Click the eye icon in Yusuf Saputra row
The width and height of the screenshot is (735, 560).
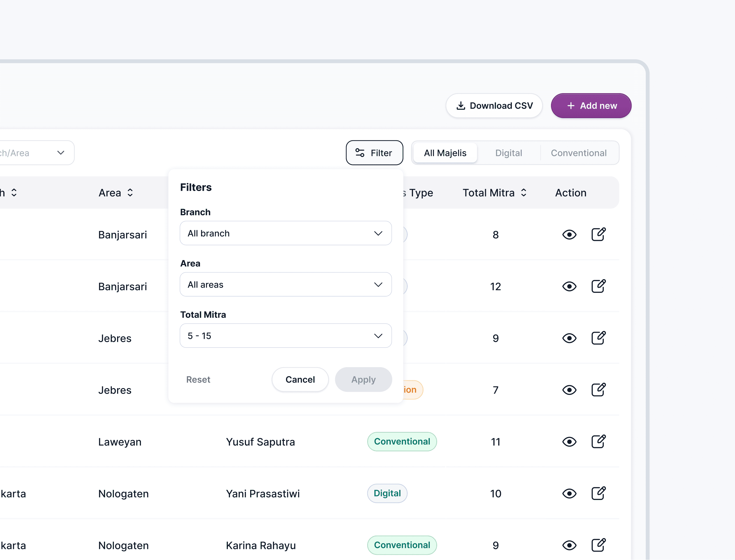569,442
